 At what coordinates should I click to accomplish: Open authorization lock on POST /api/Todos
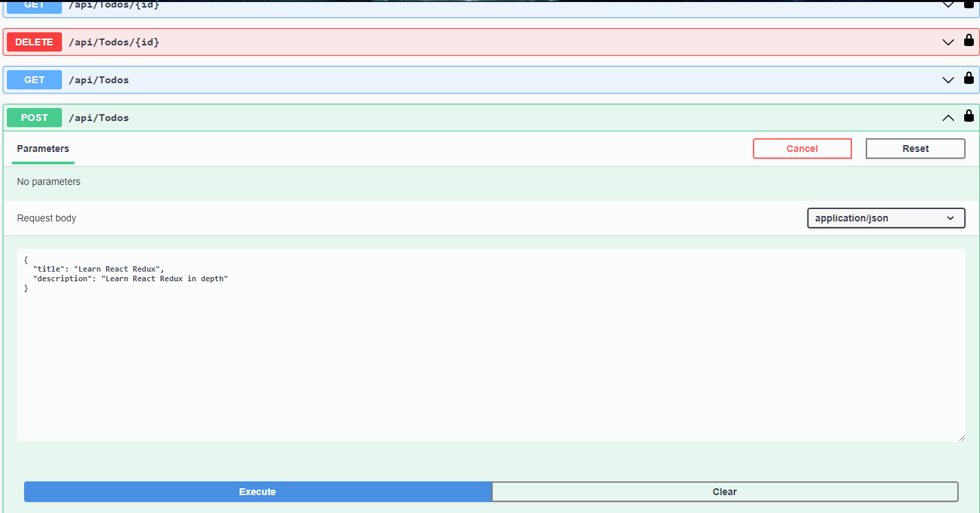pyautogui.click(x=968, y=116)
